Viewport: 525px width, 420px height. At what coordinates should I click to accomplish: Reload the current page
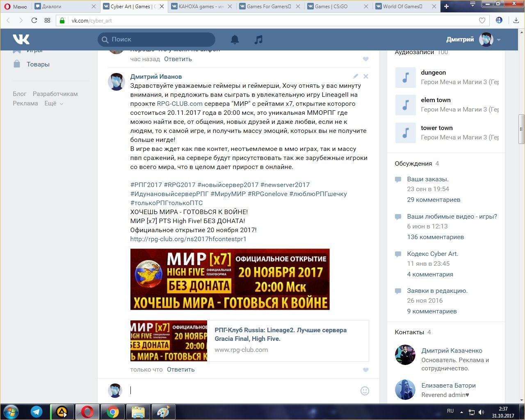[34, 21]
